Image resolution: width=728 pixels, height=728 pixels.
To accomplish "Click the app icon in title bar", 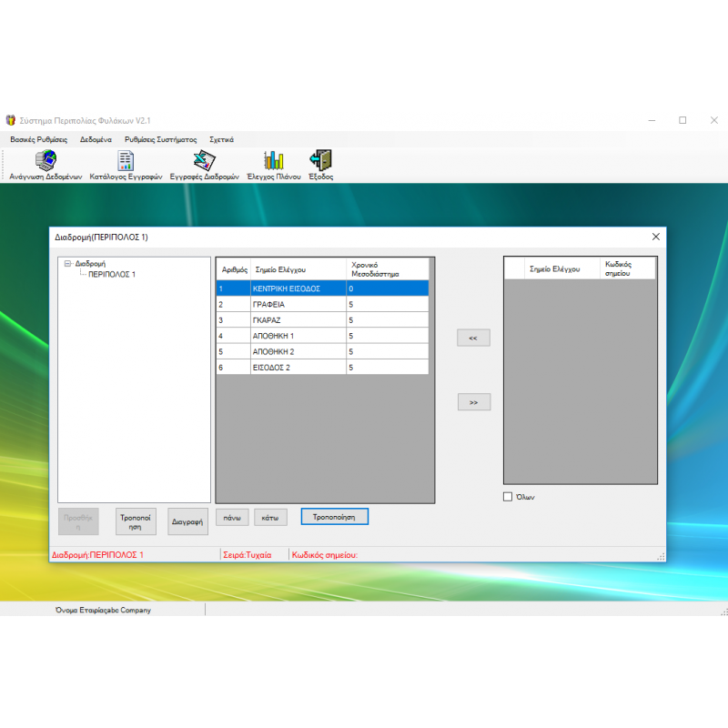I will click(x=10, y=120).
